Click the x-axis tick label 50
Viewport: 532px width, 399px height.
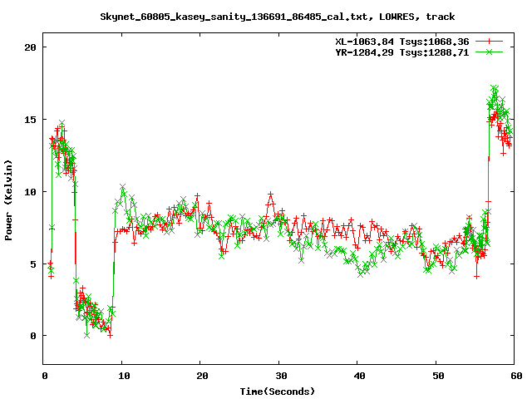438,376
